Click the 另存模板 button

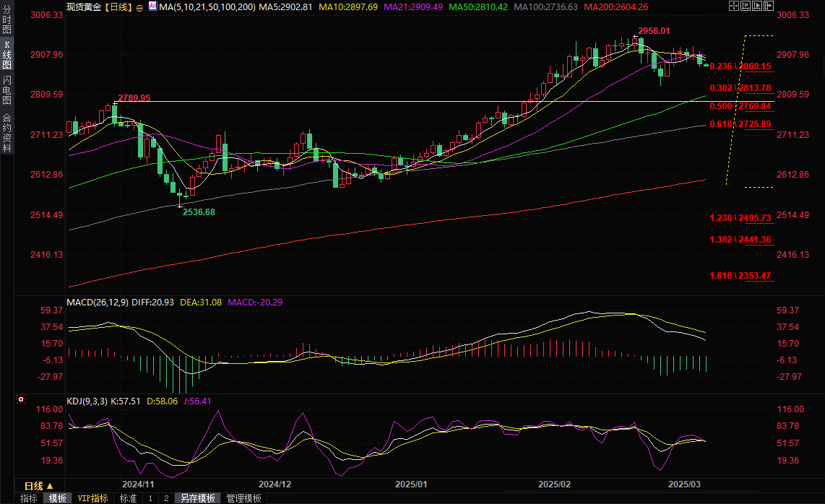198,498
